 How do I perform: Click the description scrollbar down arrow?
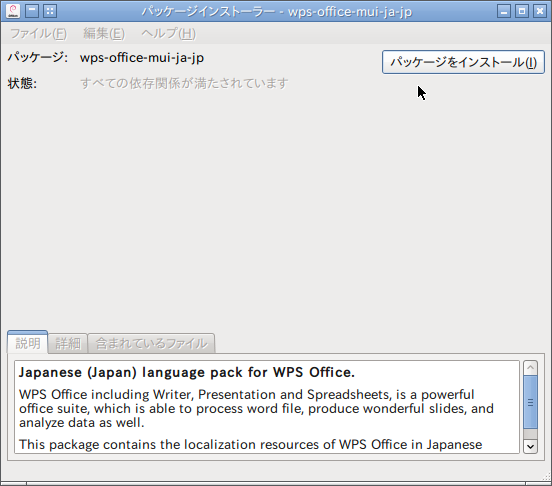point(530,446)
